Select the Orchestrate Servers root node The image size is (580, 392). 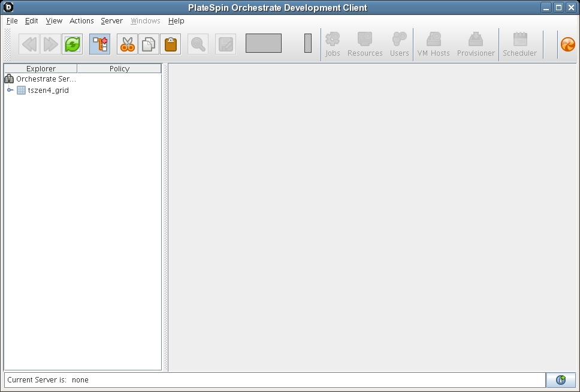[x=46, y=79]
